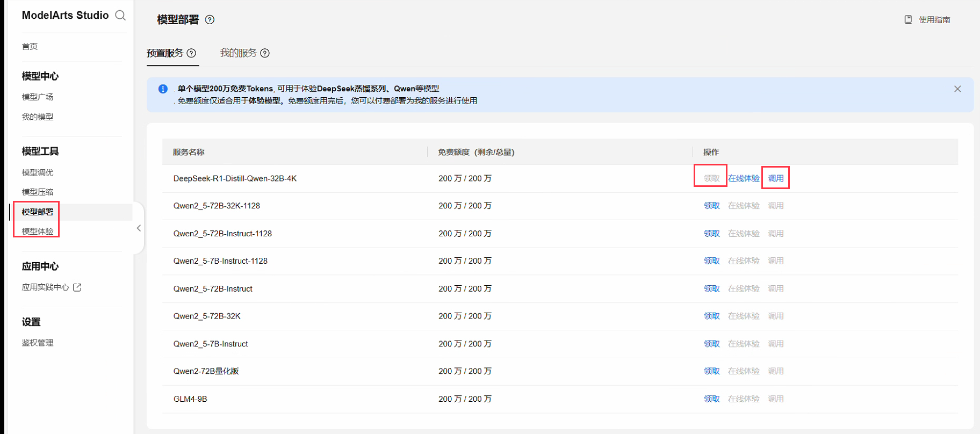
Task: Click the 免费额度 (剩余/总量) column header
Action: click(476, 152)
